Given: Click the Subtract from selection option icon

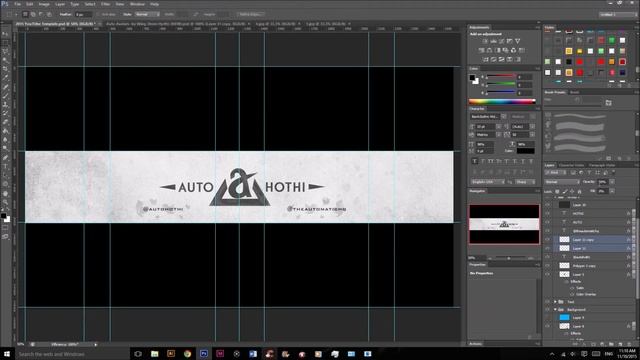Looking at the screenshot, I should 41,14.
